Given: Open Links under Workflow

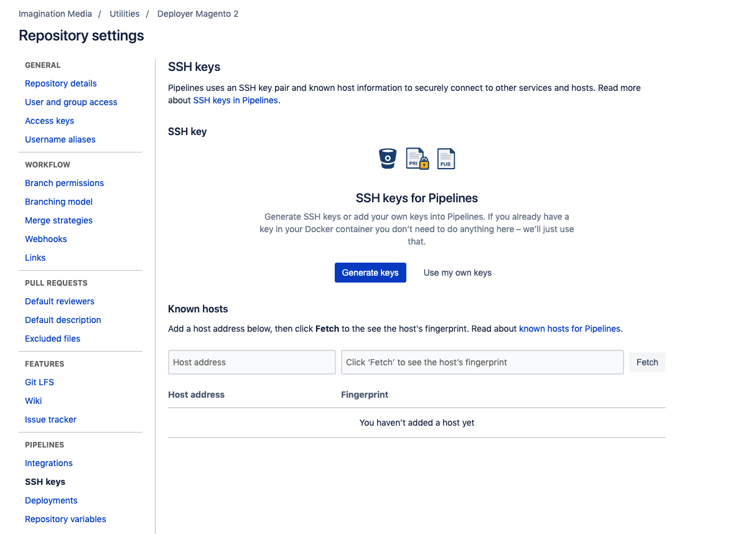Looking at the screenshot, I should coord(35,258).
